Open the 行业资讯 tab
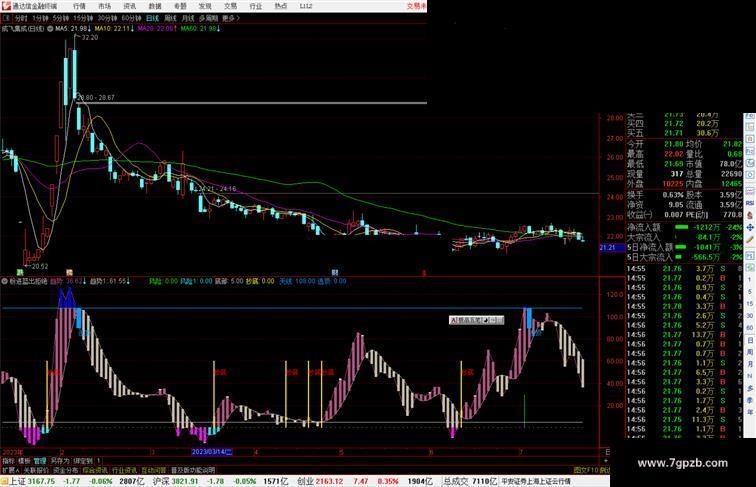Viewport: 756px width, 487px height. pyautogui.click(x=124, y=470)
